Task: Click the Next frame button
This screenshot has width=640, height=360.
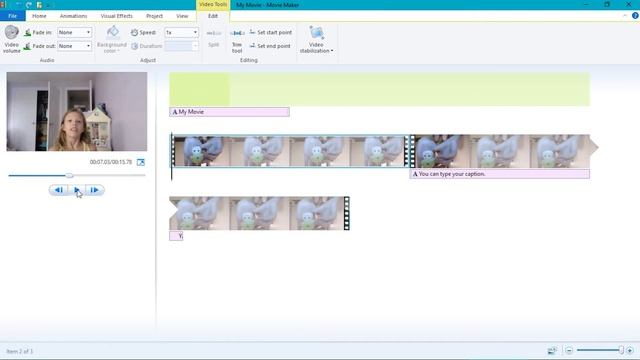Action: coord(95,190)
